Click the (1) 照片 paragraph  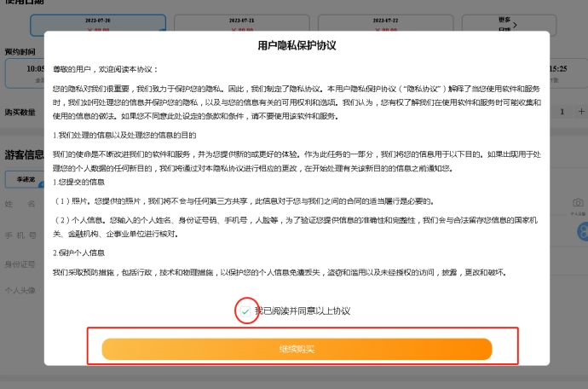[x=244, y=201]
